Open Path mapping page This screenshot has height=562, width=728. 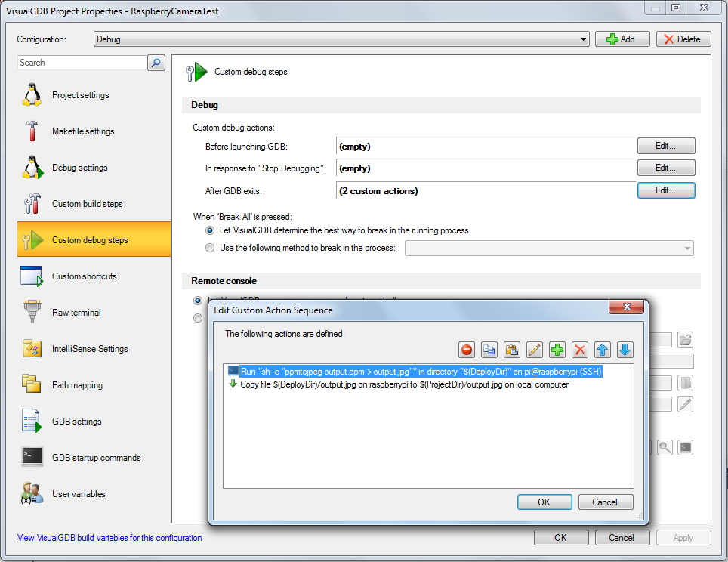(x=94, y=385)
